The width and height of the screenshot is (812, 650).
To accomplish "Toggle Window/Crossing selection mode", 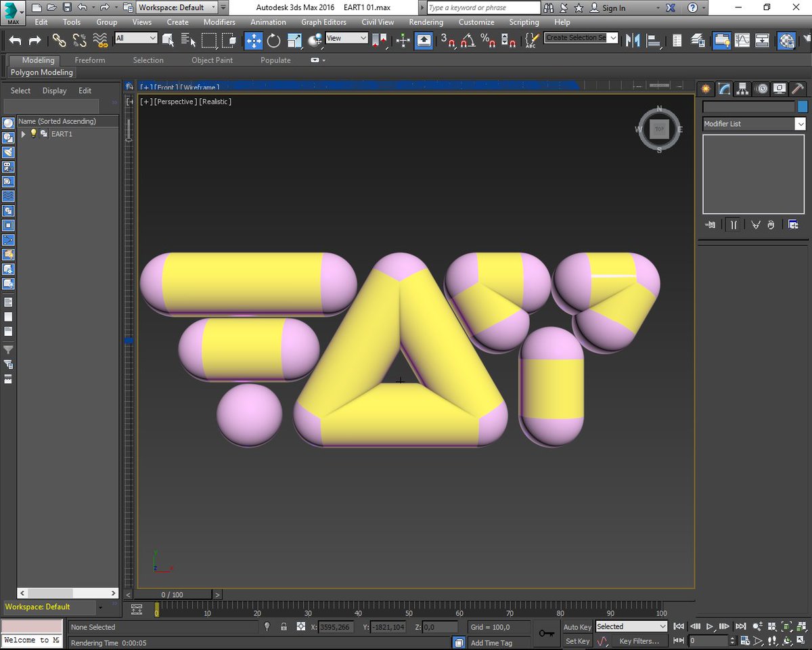I will [x=230, y=41].
